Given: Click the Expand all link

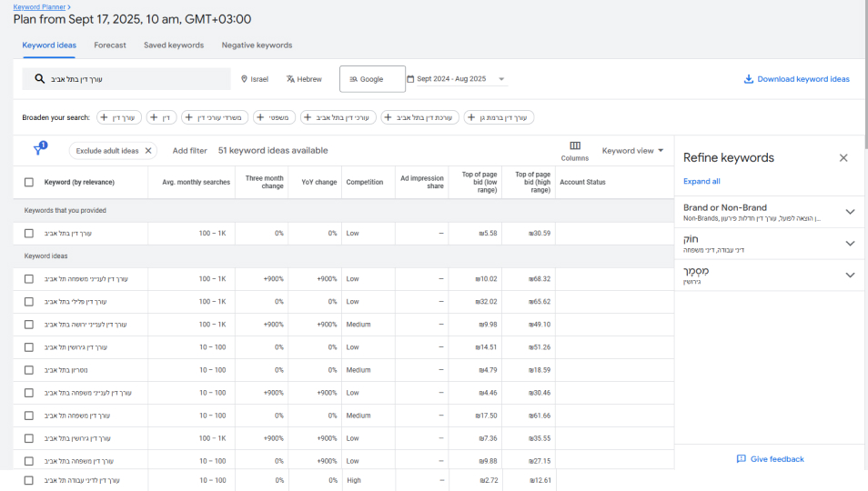Looking at the screenshot, I should pos(701,181).
